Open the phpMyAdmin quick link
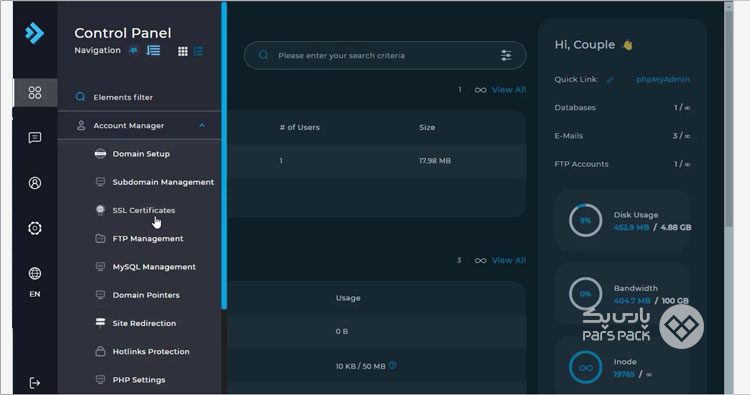 (663, 79)
